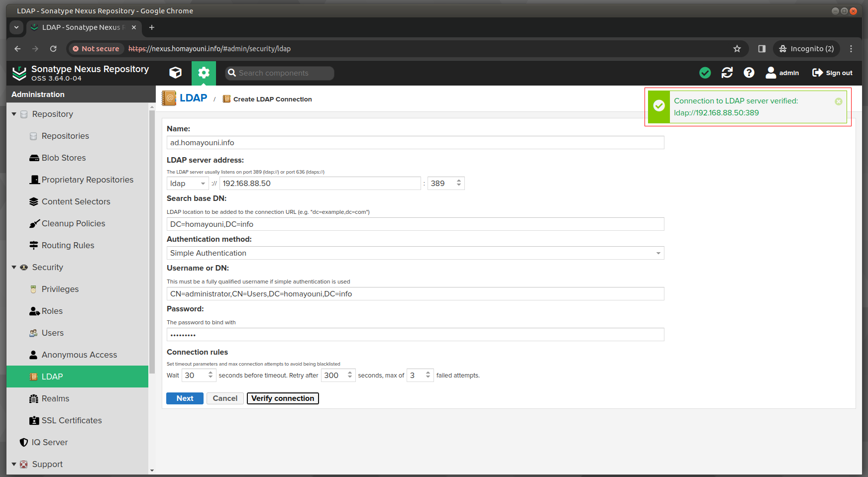Open the tab search chevron
868x477 pixels.
tap(16, 27)
